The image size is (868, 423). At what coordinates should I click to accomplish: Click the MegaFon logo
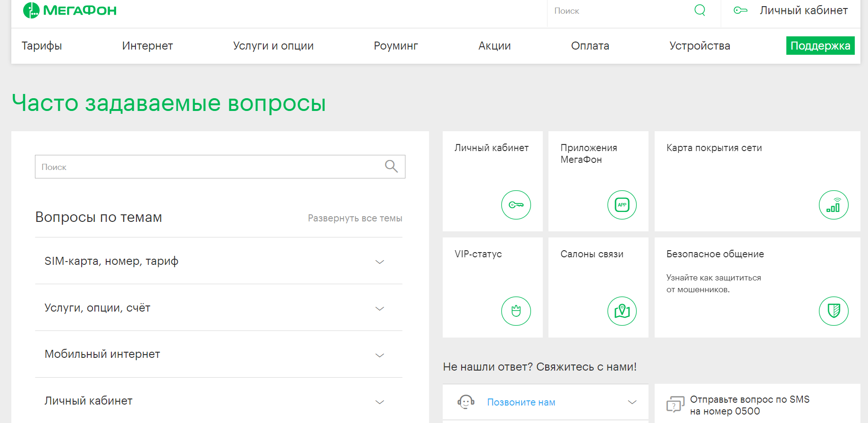pyautogui.click(x=70, y=10)
